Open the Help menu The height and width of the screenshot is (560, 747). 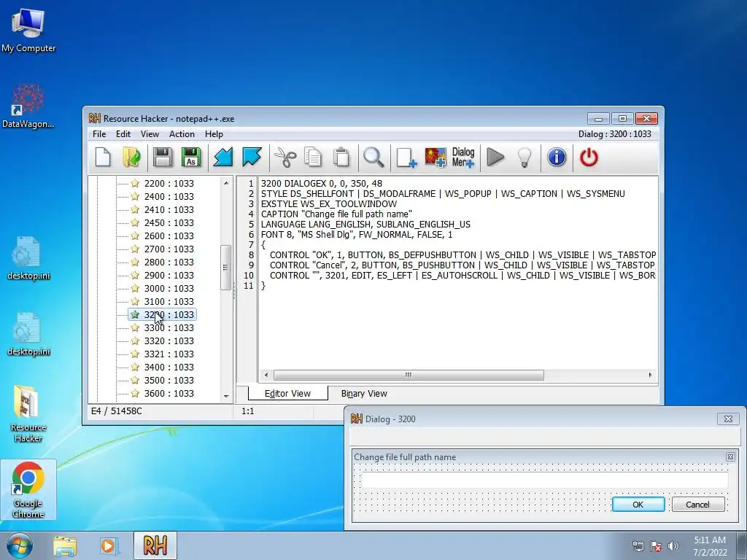point(214,134)
